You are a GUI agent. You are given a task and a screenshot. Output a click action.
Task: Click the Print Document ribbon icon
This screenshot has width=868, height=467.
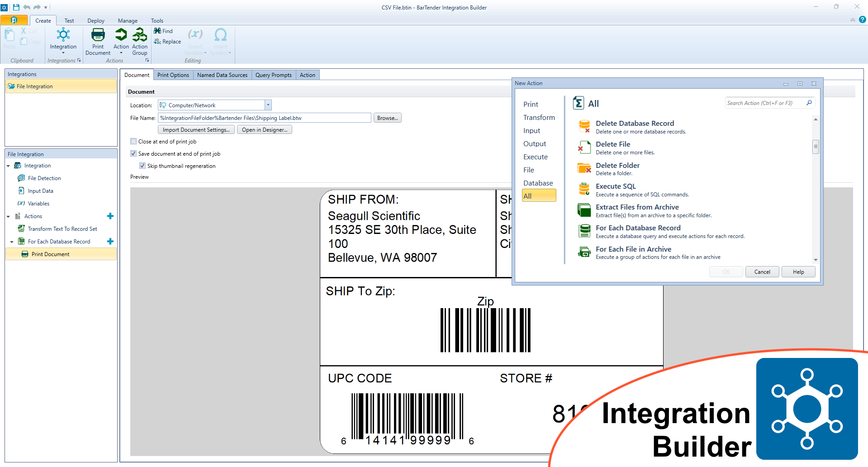(x=98, y=35)
